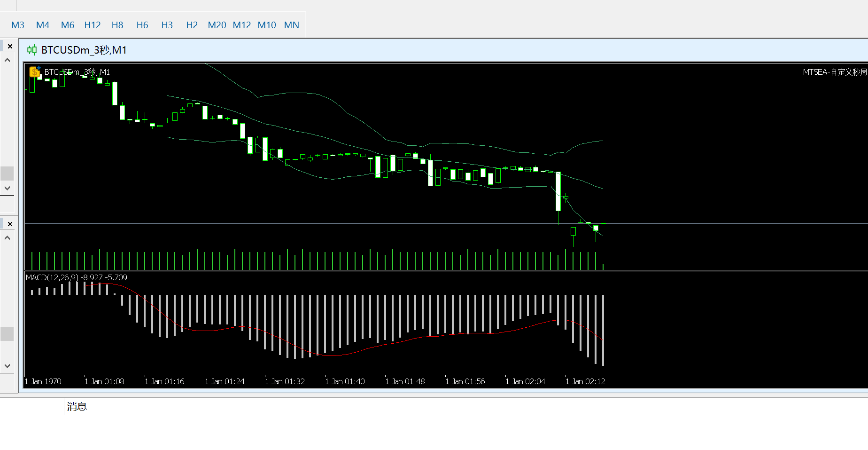
Task: Click the 1 Jan 01:16 time label
Action: click(x=165, y=381)
